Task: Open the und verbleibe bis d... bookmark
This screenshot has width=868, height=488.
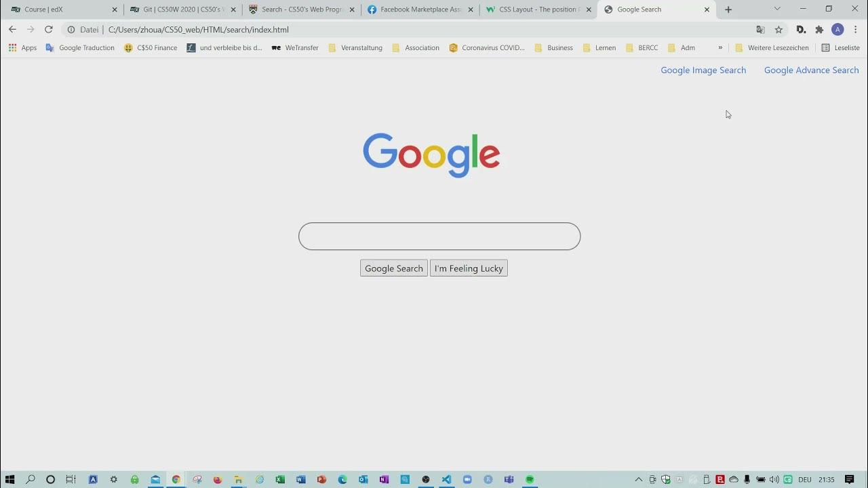Action: pos(224,48)
